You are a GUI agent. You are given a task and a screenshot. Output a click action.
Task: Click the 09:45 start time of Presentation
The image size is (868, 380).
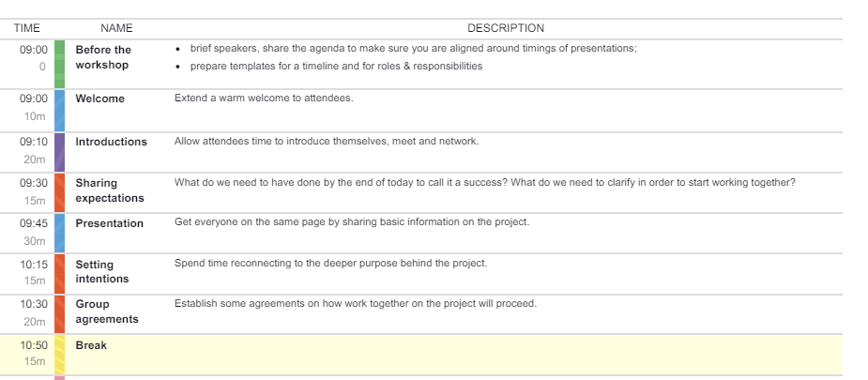coord(34,223)
